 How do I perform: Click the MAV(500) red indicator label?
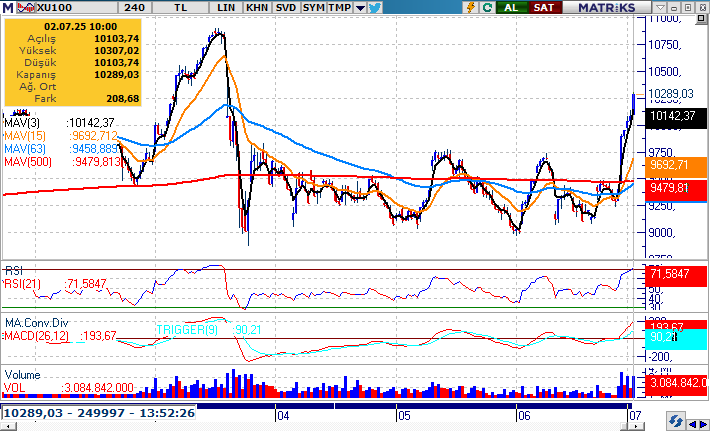[x=28, y=162]
